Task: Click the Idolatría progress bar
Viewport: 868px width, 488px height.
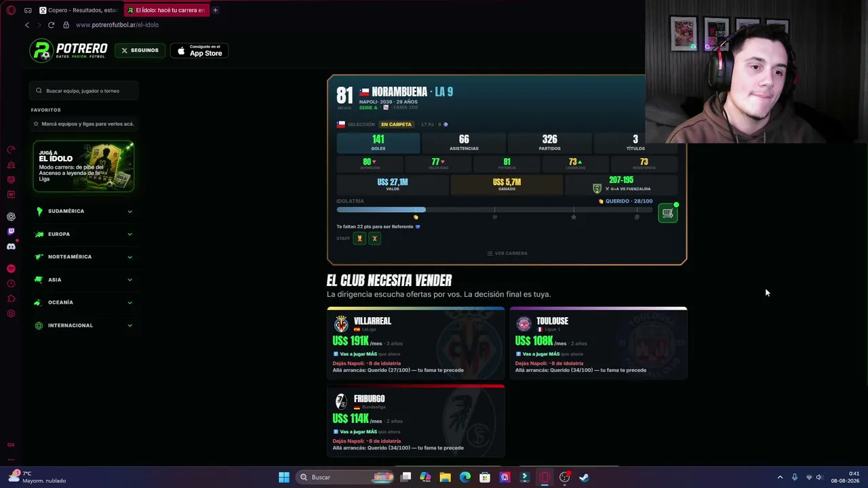Action: tap(494, 210)
